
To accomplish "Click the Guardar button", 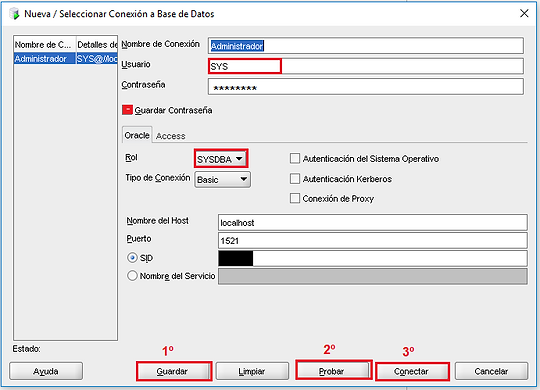I will pos(174,371).
